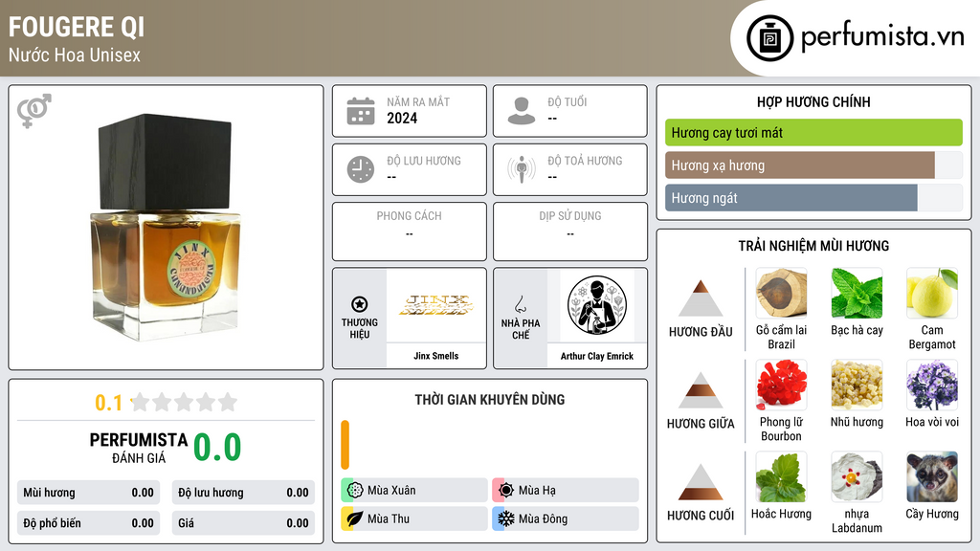The width and height of the screenshot is (980, 551).
Task: Select the Cam Bergamot note image
Action: [x=932, y=293]
